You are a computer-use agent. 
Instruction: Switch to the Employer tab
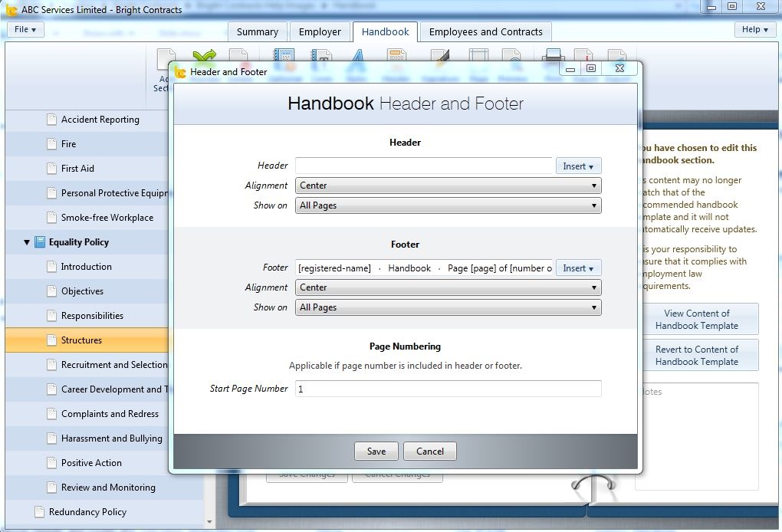[x=320, y=32]
